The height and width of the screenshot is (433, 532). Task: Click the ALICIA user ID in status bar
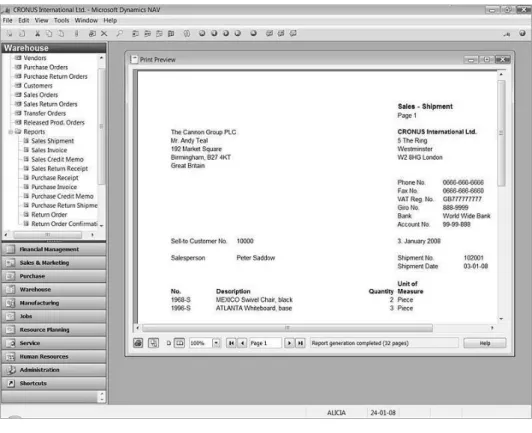pyautogui.click(x=336, y=413)
